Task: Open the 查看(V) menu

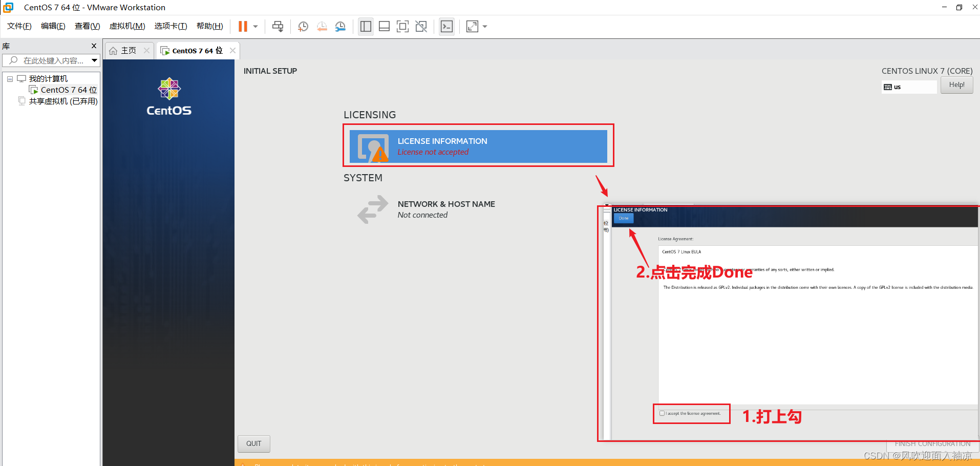Action: pyautogui.click(x=88, y=26)
